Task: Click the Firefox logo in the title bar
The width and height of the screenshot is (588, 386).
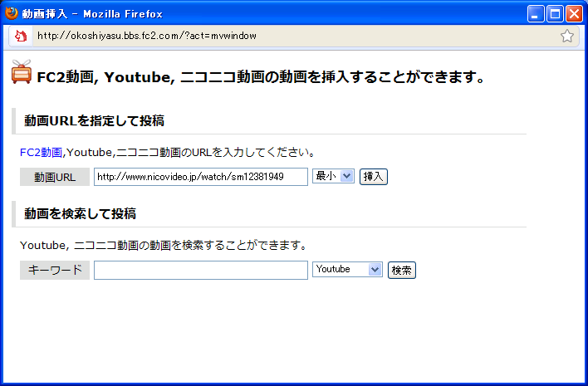Action: pos(12,13)
